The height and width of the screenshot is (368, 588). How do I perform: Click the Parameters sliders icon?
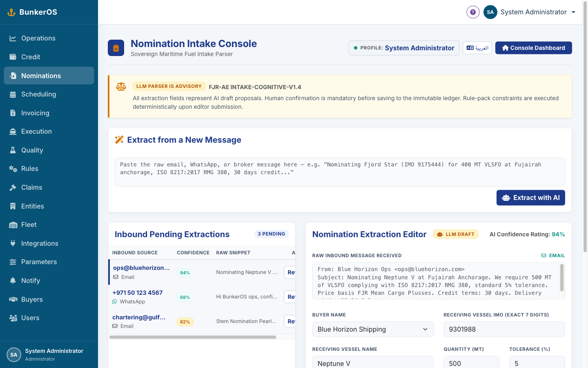(x=13, y=262)
